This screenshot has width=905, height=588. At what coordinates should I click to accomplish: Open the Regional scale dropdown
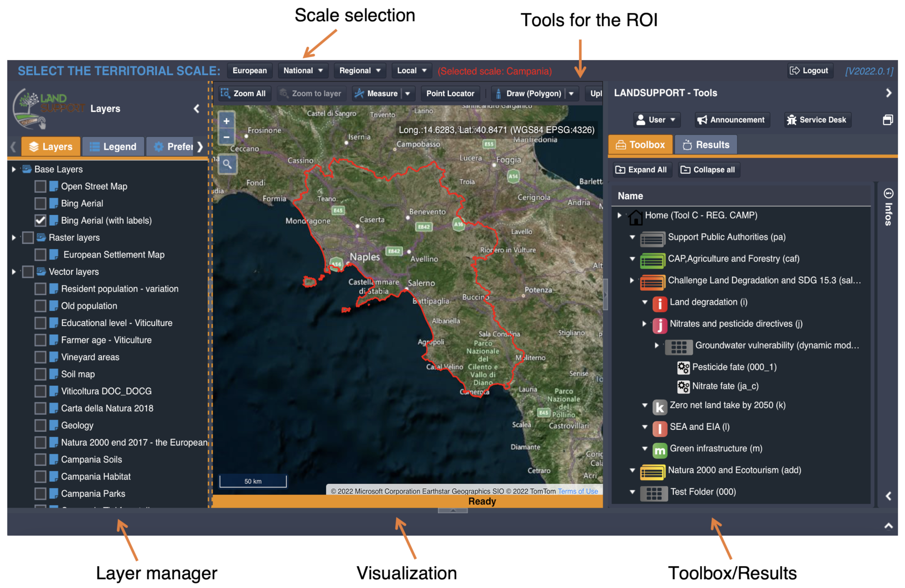[359, 71]
